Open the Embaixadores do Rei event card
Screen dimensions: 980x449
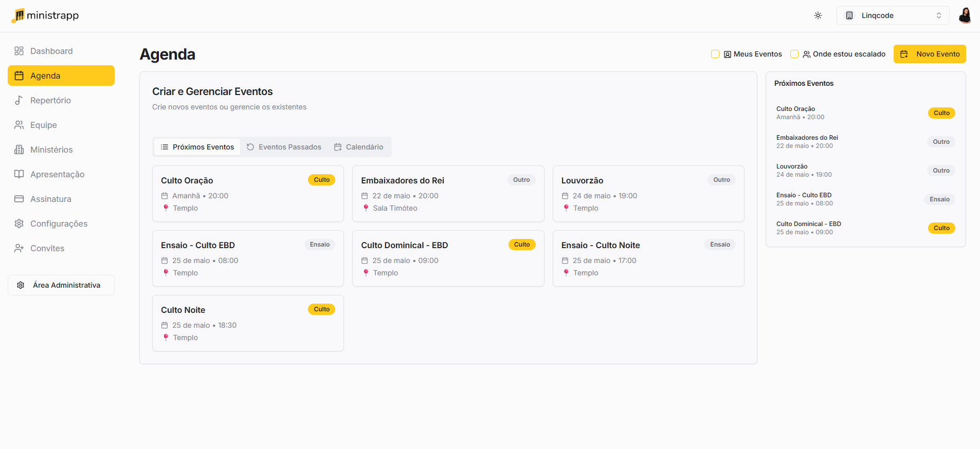[x=448, y=194]
